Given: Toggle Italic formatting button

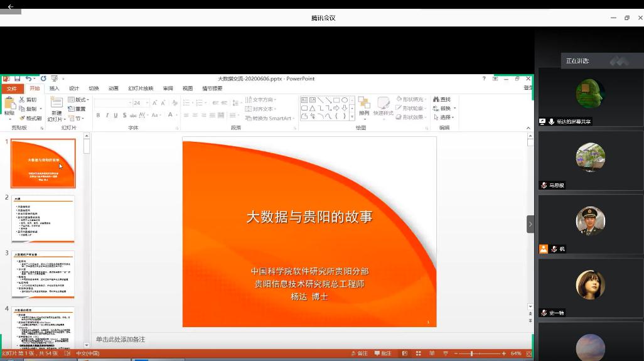Looking at the screenshot, I should (107, 115).
